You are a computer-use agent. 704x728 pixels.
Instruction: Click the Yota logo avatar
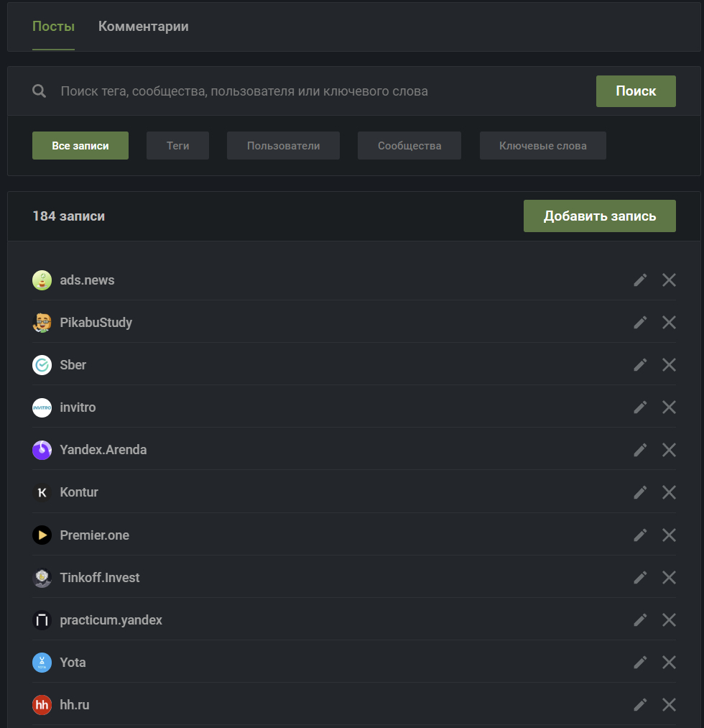pos(42,663)
